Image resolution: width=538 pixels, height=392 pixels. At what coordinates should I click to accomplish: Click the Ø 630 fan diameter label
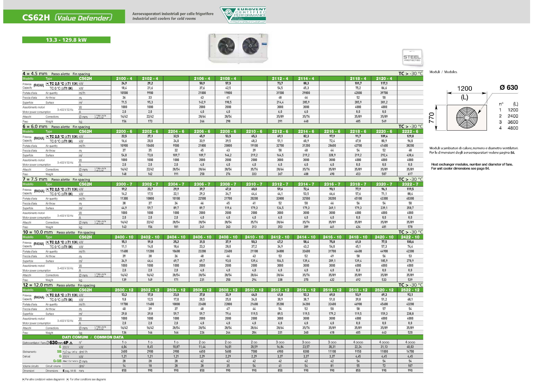point(509,88)
